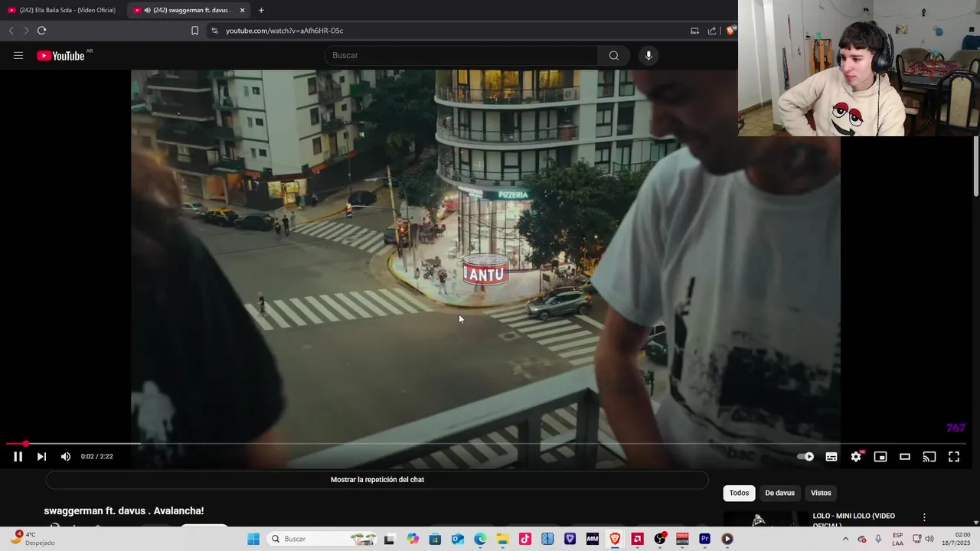
Task: Launch Copilot from taskbar
Action: [413, 539]
